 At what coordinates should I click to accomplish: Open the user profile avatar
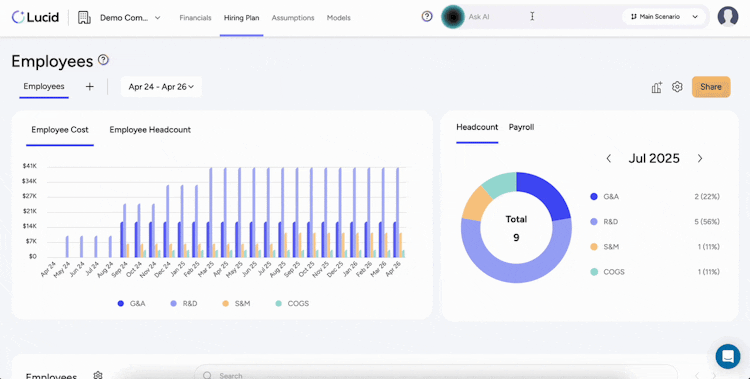728,17
